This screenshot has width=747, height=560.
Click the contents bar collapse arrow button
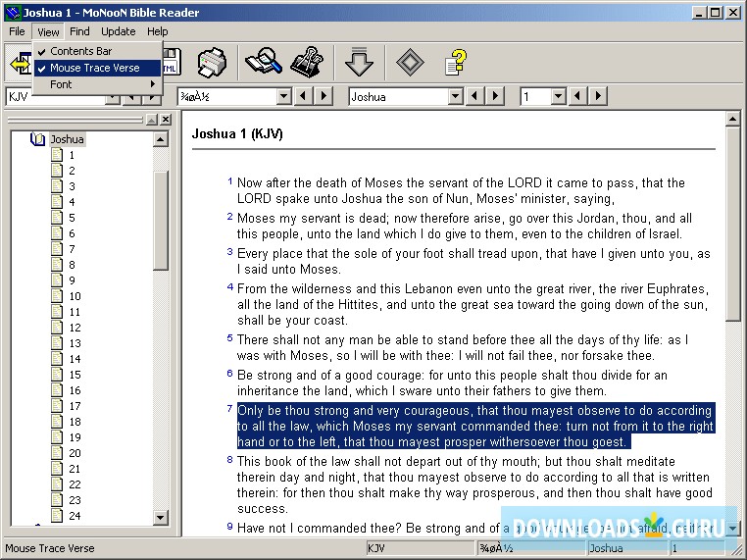coord(152,120)
